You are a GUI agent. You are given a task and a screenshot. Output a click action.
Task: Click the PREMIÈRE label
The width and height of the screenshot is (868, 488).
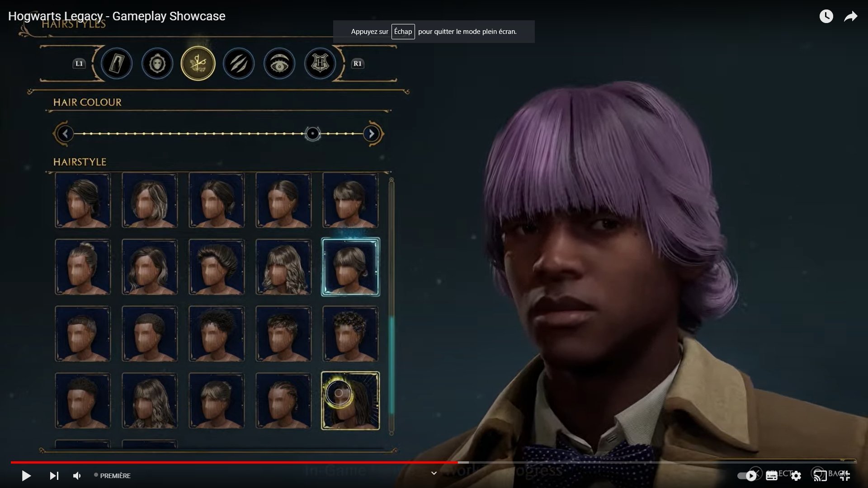pyautogui.click(x=115, y=476)
